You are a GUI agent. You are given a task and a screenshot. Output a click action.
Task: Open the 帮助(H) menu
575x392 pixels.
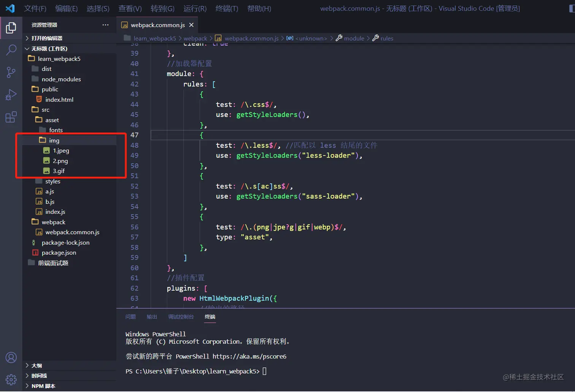click(x=259, y=8)
